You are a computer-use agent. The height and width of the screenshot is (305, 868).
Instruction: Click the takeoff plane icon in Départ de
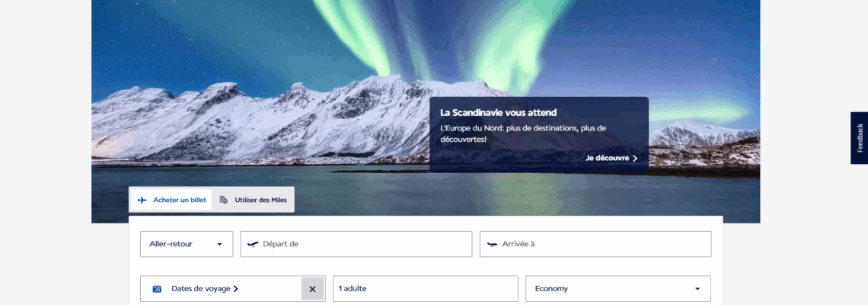point(253,244)
